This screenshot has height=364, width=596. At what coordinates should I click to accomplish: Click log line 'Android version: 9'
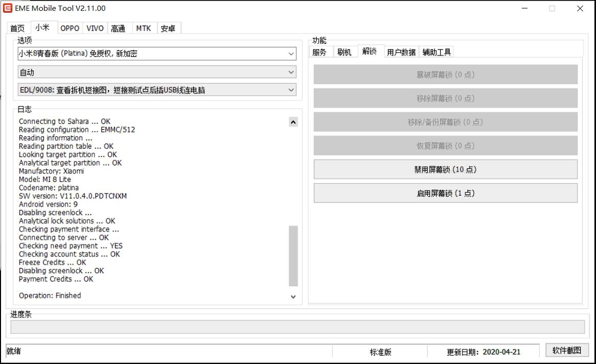coord(48,204)
